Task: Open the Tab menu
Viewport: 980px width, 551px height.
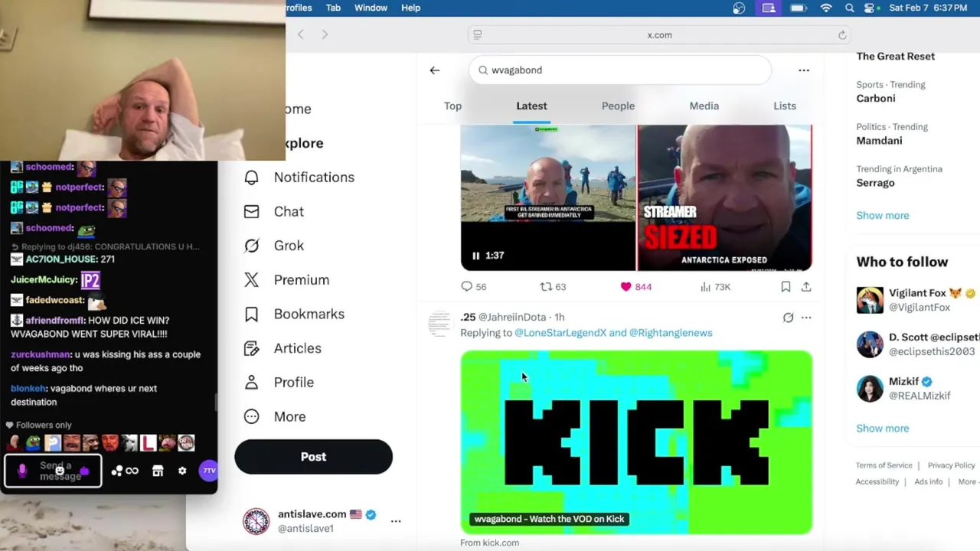Action: 333,8
